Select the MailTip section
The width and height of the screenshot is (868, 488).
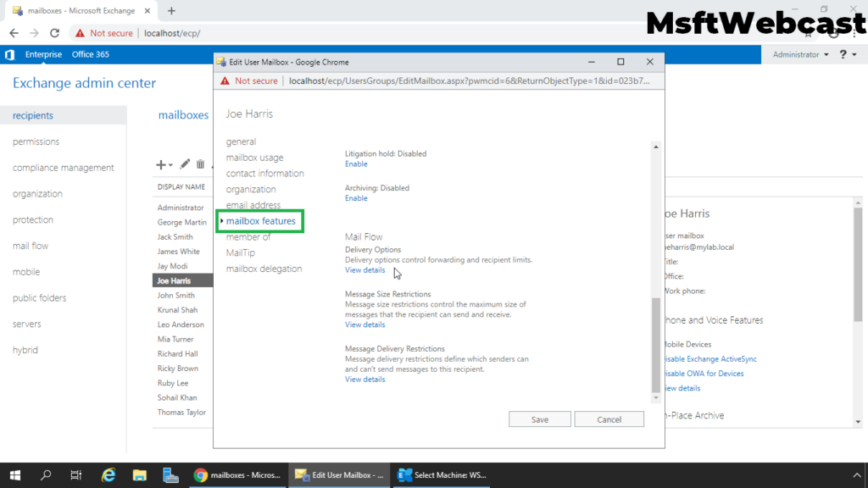[240, 252]
